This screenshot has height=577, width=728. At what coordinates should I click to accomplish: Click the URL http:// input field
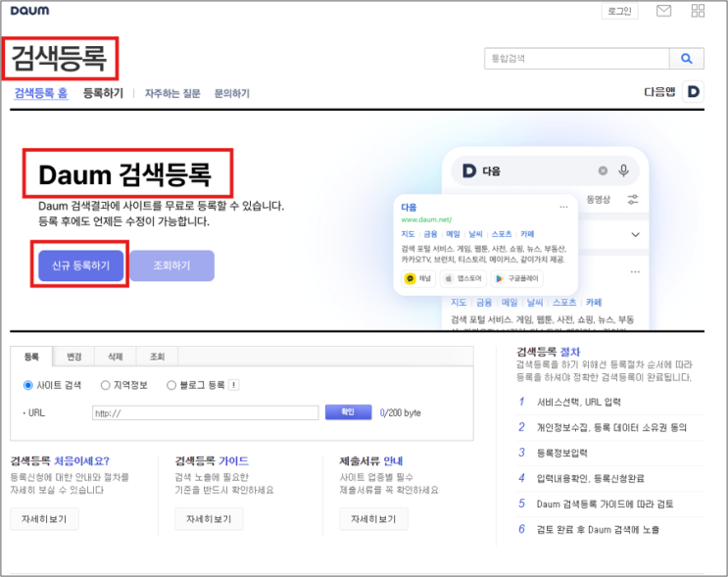(206, 412)
